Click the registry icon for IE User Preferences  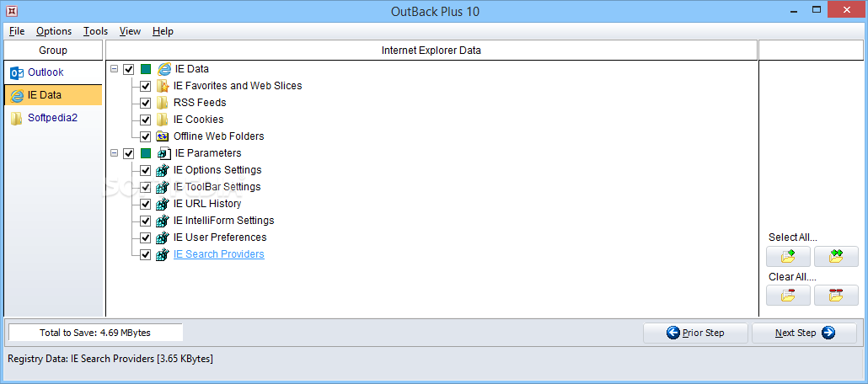pos(162,237)
